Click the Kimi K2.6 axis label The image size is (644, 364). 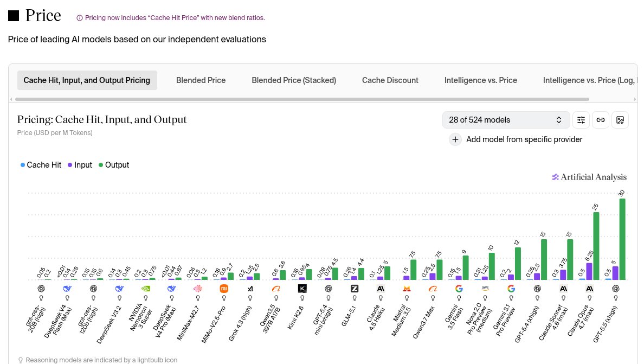point(296,317)
